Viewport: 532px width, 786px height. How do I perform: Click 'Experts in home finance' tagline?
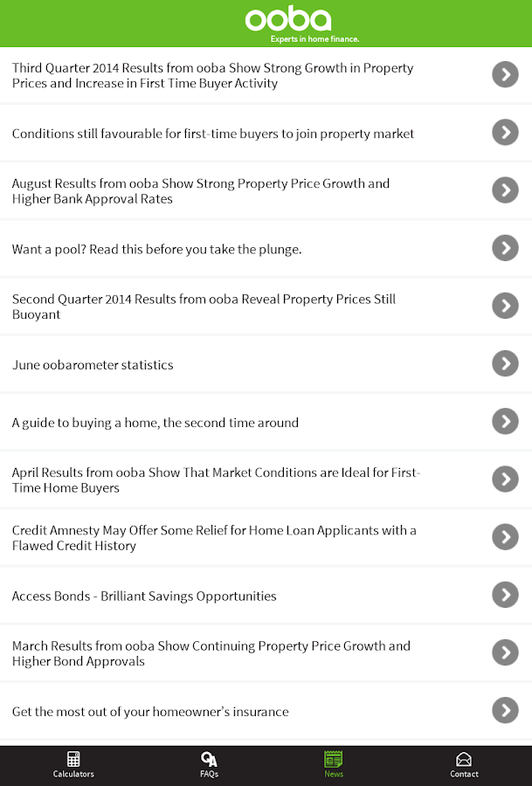point(314,39)
